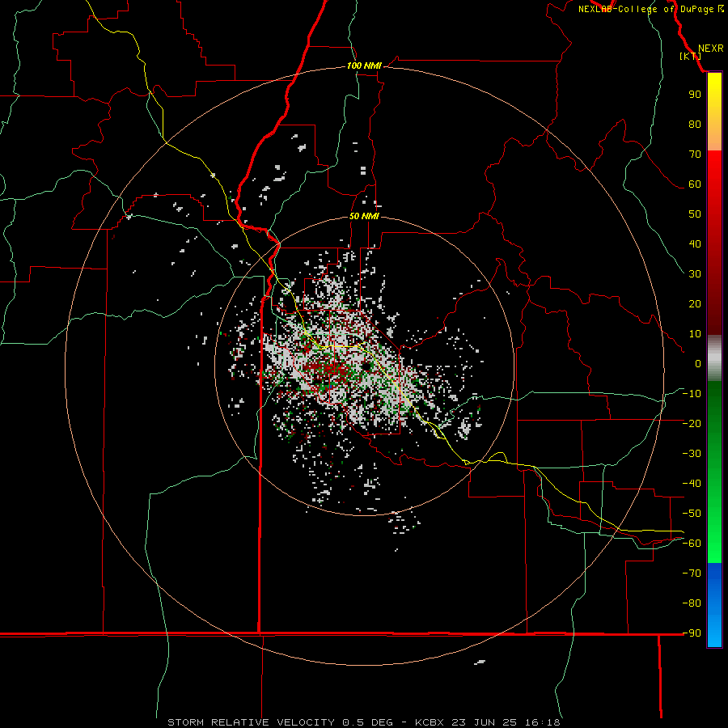The width and height of the screenshot is (728, 728).
Task: Select the -20 scale value
Action: tap(692, 423)
